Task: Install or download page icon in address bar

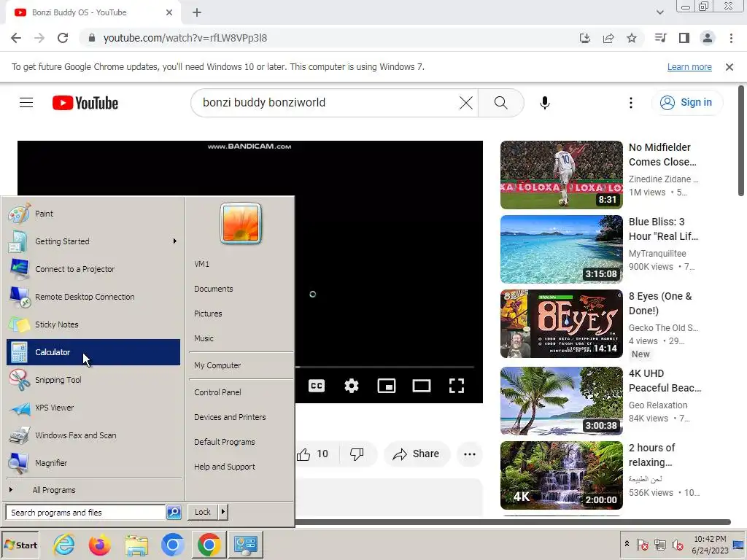Action: [x=584, y=38]
